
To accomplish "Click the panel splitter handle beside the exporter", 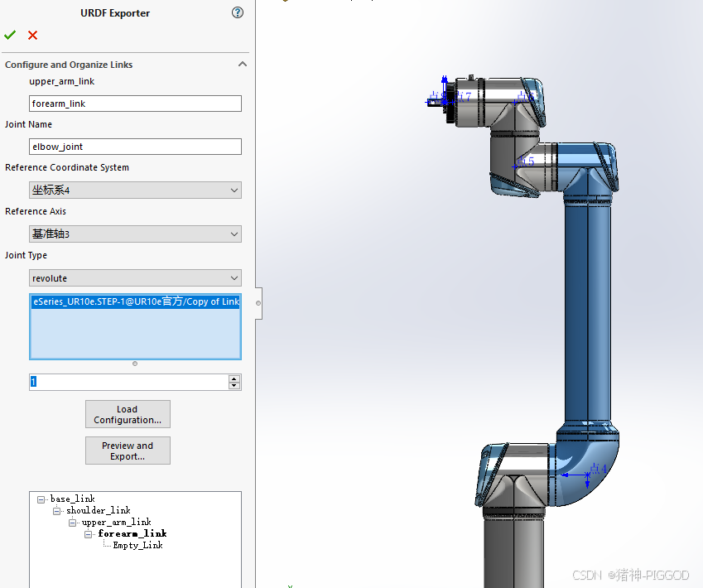I will [x=258, y=303].
